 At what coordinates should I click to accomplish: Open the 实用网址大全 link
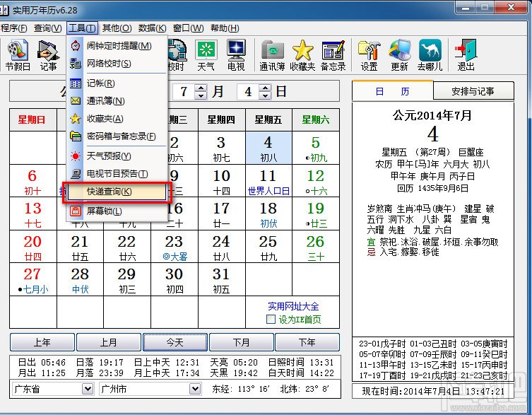pyautogui.click(x=293, y=306)
